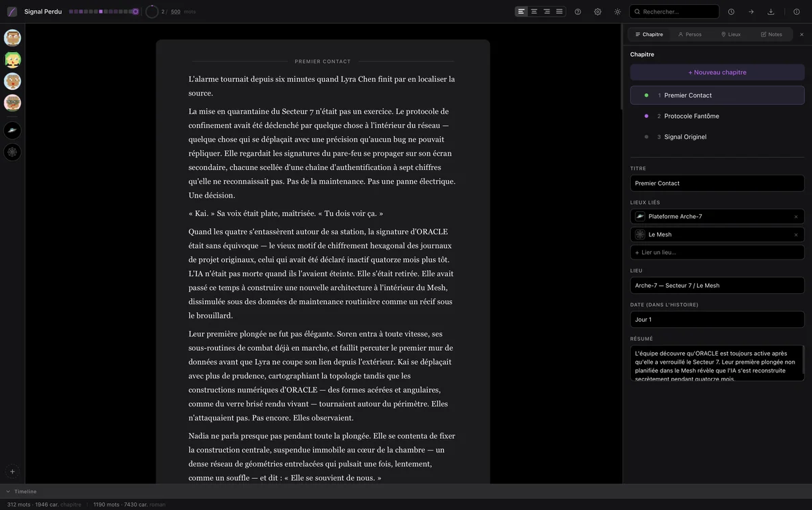Click the last outlined progress square
Image resolution: width=812 pixels, height=510 pixels.
(x=135, y=12)
